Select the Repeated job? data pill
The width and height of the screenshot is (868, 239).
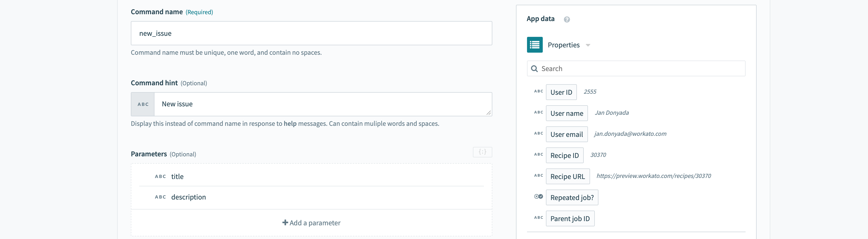coord(572,197)
